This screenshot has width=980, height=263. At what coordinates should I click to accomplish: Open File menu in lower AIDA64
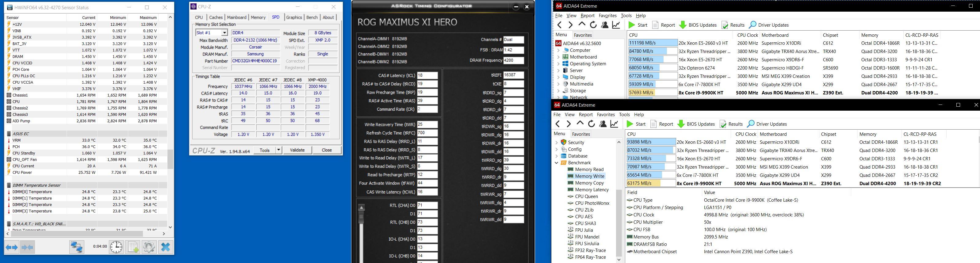tap(557, 114)
